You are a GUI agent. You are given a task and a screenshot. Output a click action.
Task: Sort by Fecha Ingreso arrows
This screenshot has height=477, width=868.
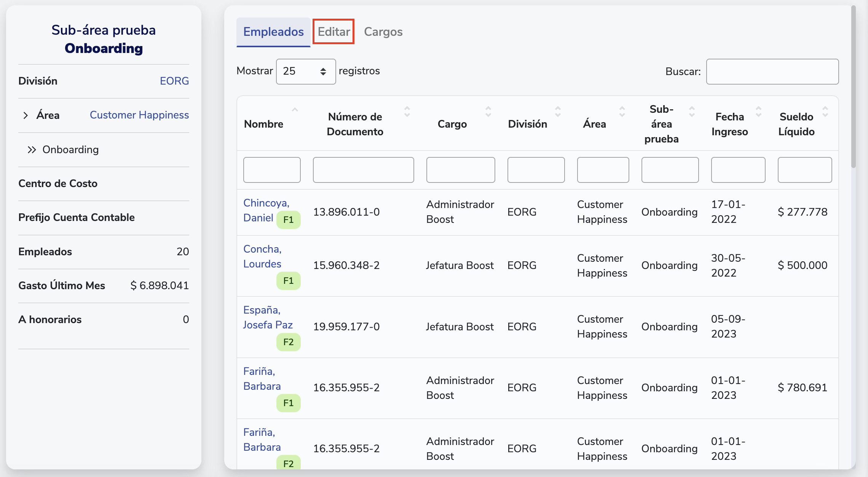(x=758, y=112)
